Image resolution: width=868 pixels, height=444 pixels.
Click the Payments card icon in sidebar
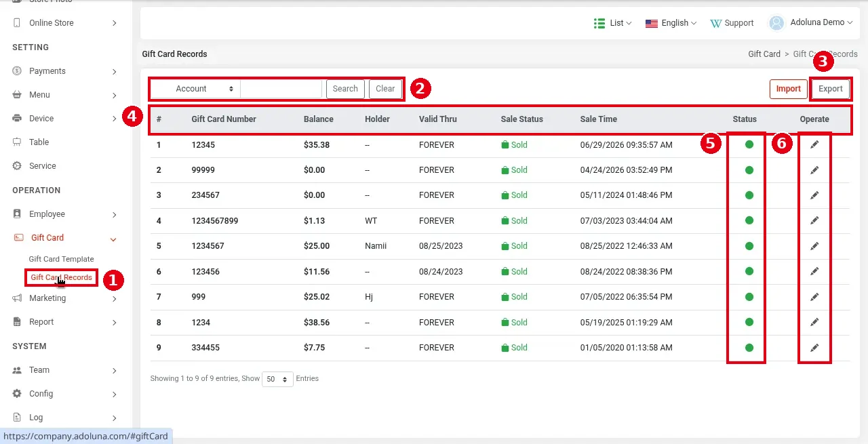tap(17, 71)
